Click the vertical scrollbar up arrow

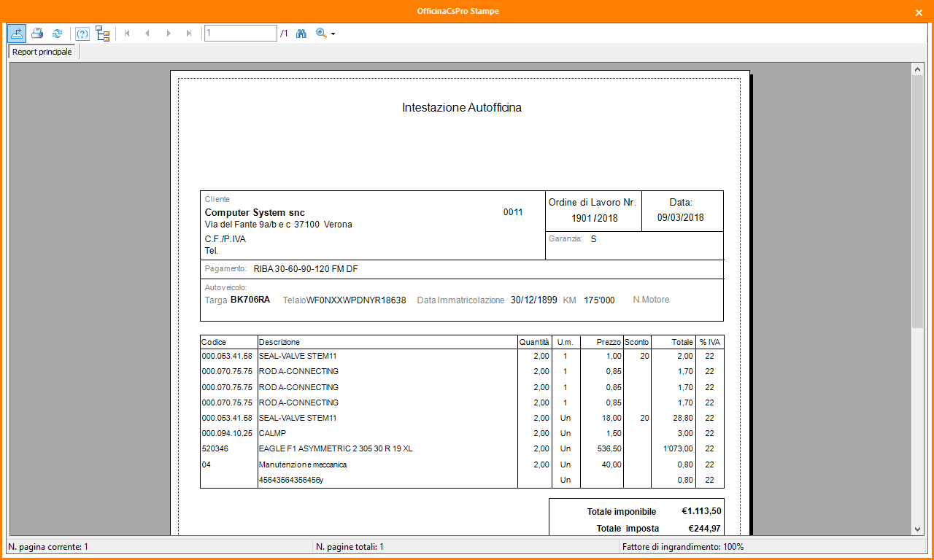click(918, 69)
